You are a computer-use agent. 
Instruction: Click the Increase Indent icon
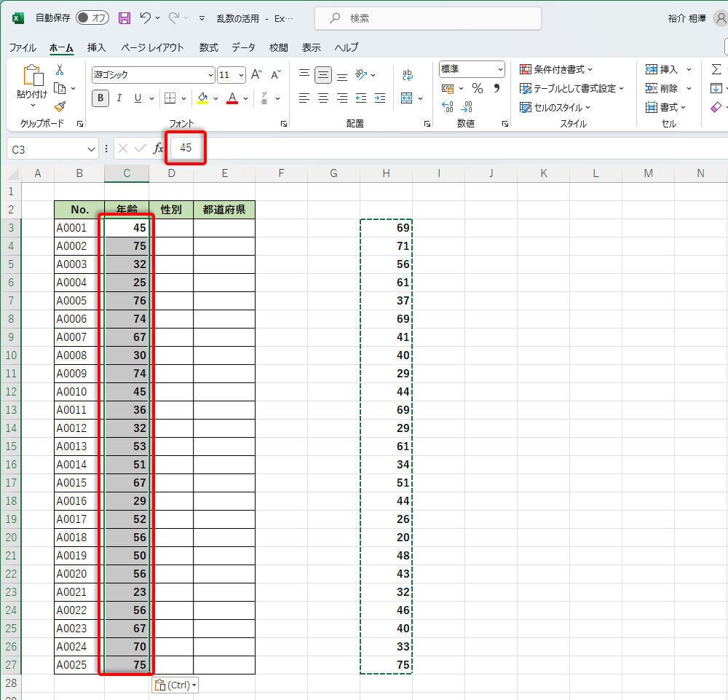click(380, 98)
